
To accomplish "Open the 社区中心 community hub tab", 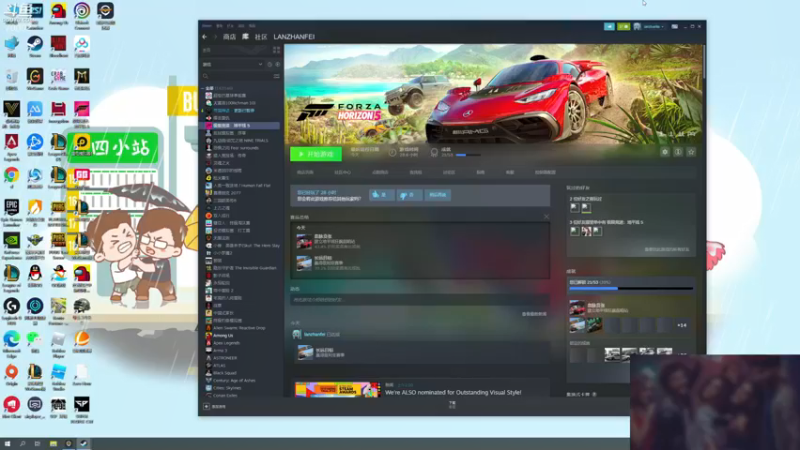I will pyautogui.click(x=342, y=172).
